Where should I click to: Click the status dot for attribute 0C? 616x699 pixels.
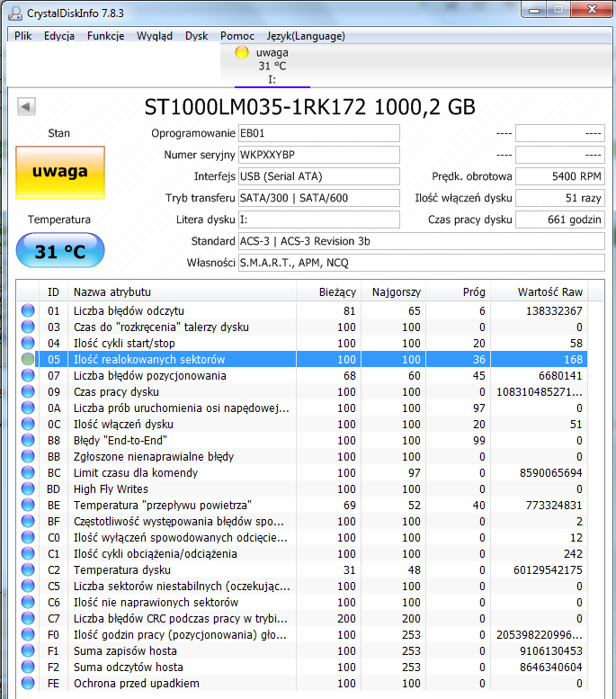tap(28, 424)
